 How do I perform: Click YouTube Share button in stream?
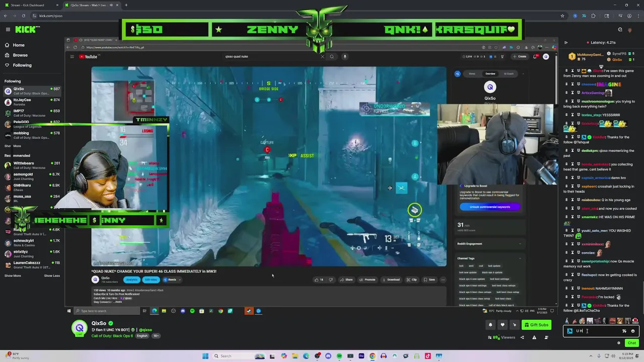pyautogui.click(x=346, y=280)
